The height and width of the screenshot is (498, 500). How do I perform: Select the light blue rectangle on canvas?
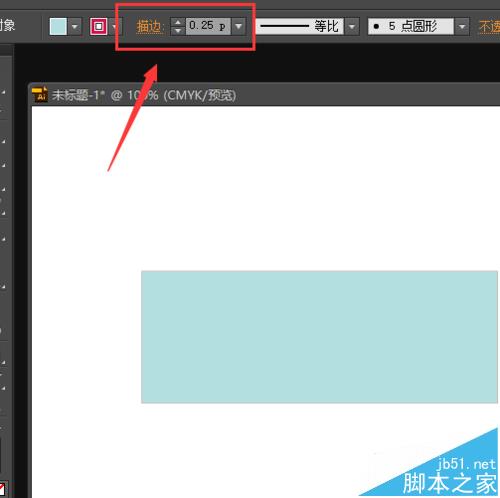[x=319, y=337]
